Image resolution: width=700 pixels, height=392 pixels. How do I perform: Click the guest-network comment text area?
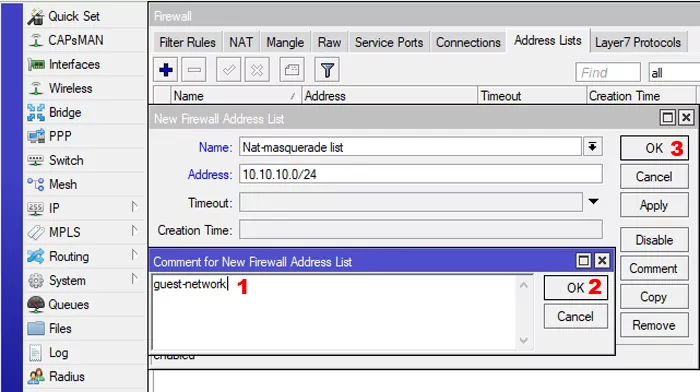[334, 313]
